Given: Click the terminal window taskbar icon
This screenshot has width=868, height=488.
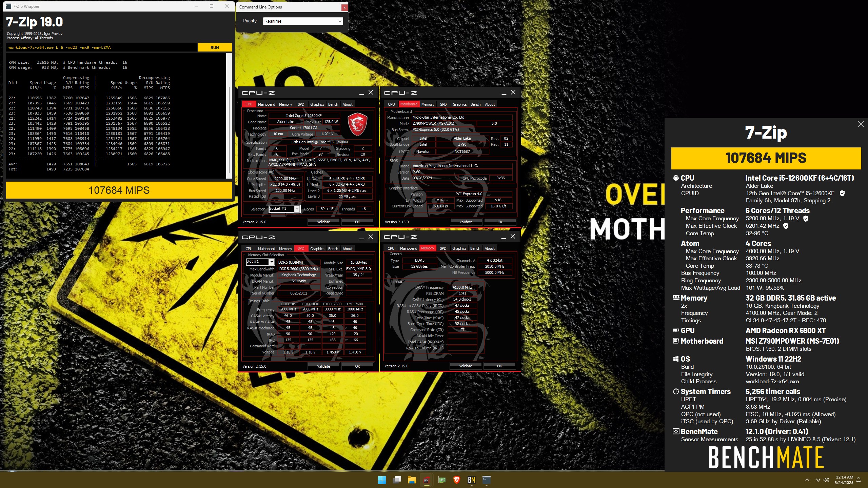Looking at the screenshot, I should (486, 480).
